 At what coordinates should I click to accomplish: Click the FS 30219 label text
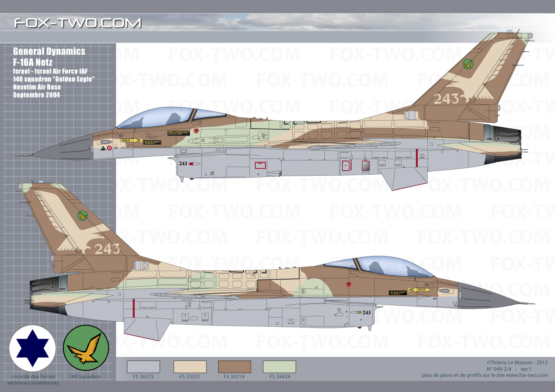pyautogui.click(x=234, y=377)
